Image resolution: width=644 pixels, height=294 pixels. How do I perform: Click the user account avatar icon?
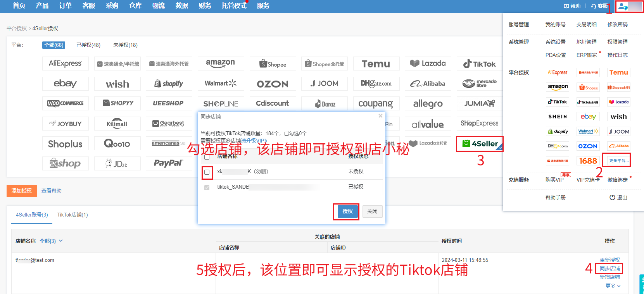click(623, 6)
